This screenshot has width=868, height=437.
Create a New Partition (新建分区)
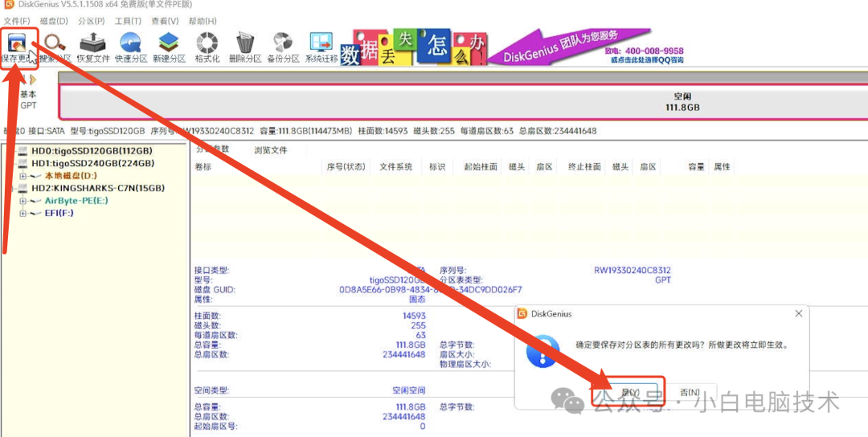[x=169, y=47]
